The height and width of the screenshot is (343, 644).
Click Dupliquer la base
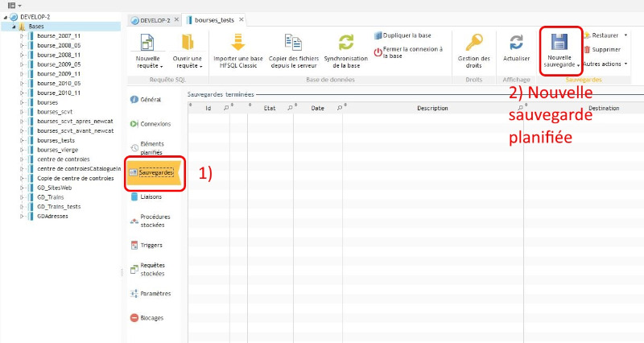[403, 35]
